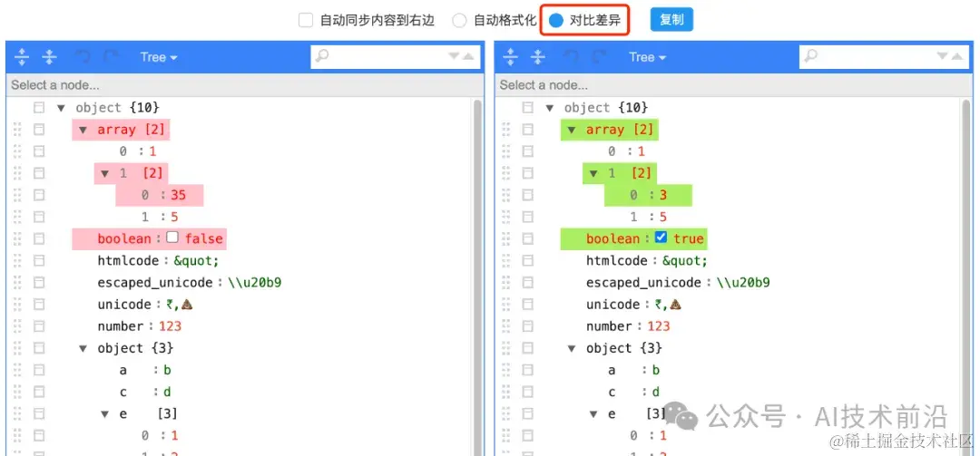
Task: Collapse array [2] node in right editor
Action: click(572, 130)
